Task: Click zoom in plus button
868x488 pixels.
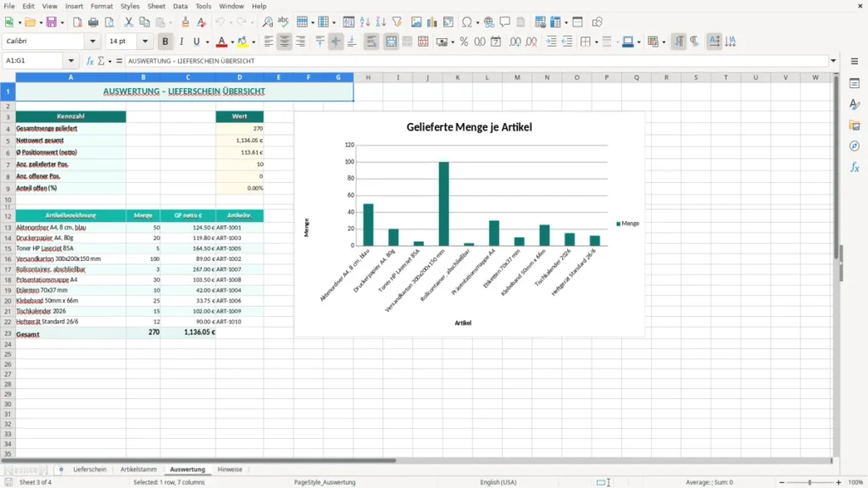Action: [838, 482]
